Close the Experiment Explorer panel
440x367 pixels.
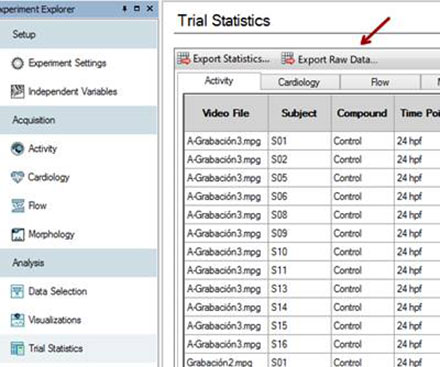coord(150,9)
